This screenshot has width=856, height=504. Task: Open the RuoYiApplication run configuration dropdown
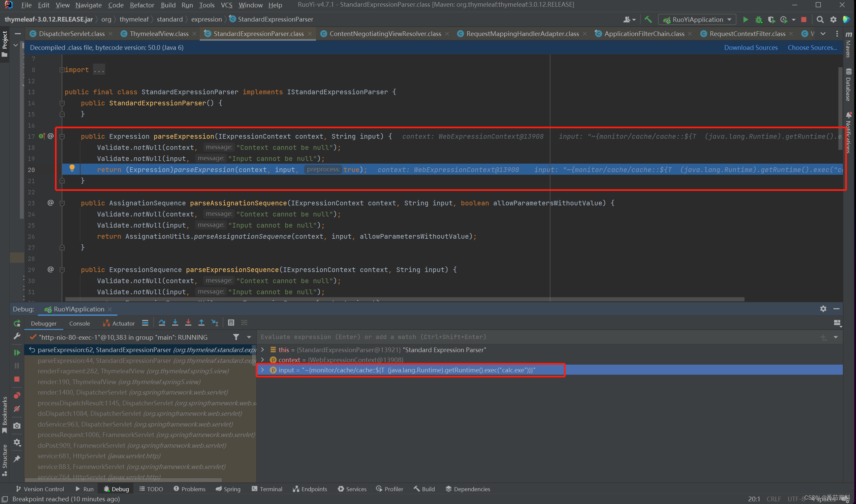[x=697, y=20]
